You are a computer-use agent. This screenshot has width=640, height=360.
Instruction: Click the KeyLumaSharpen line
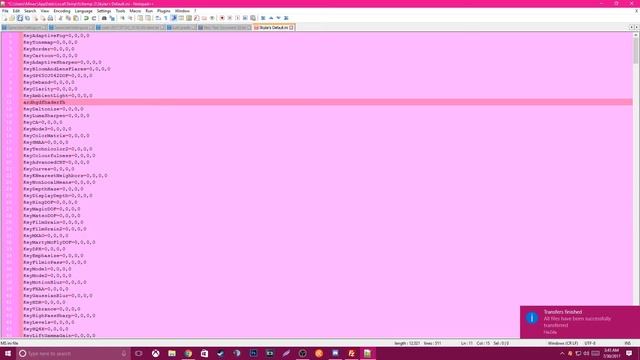56,116
